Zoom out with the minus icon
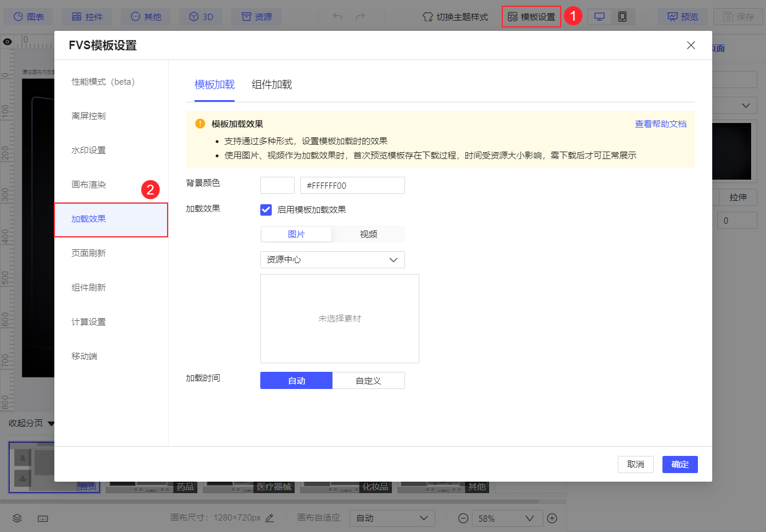766x532 pixels. point(463,518)
